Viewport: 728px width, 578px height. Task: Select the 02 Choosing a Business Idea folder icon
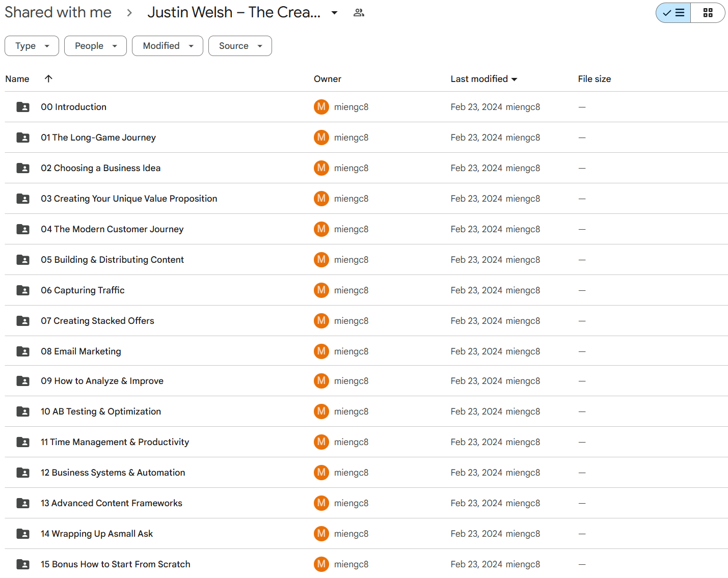coord(23,168)
